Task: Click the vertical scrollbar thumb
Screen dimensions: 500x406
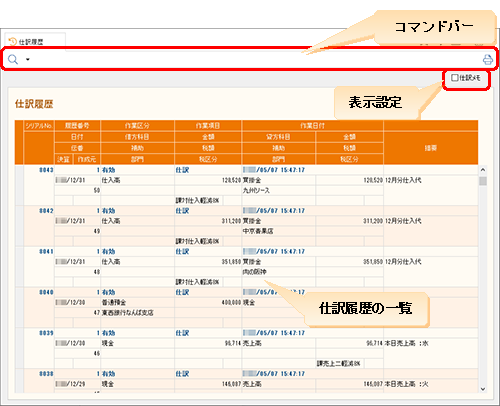Action: (482, 181)
